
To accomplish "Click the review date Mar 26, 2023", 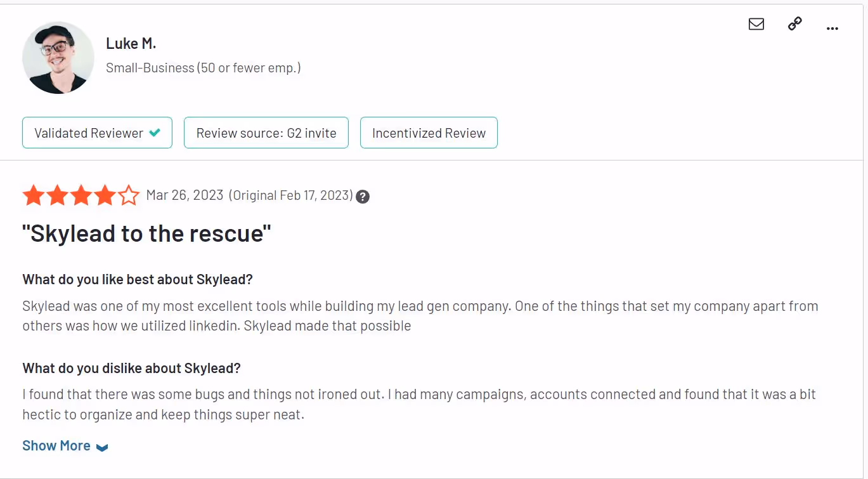I will point(185,195).
